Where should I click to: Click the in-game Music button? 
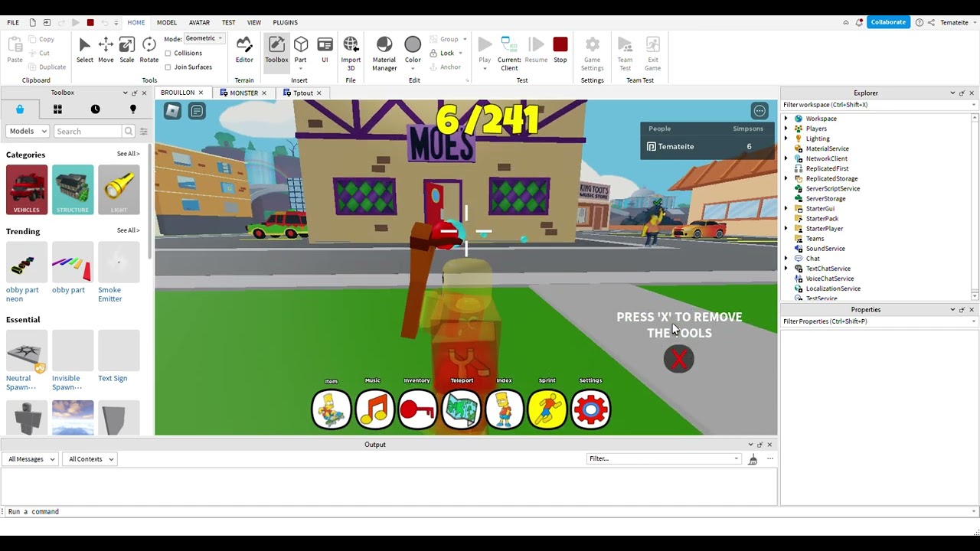374,409
